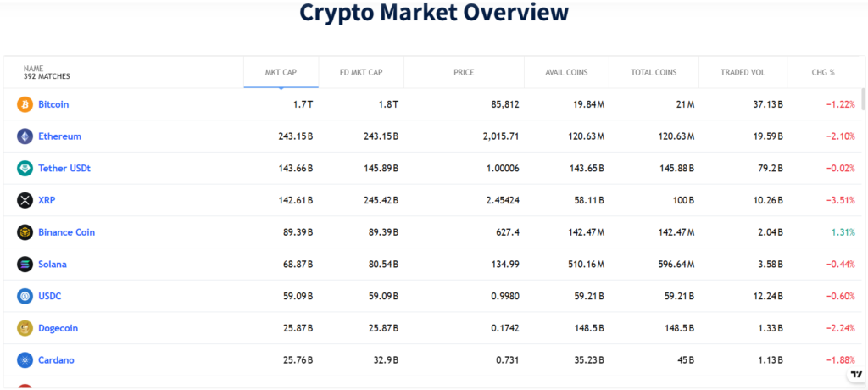
Task: Click the Cardano logo icon
Action: [x=25, y=360]
